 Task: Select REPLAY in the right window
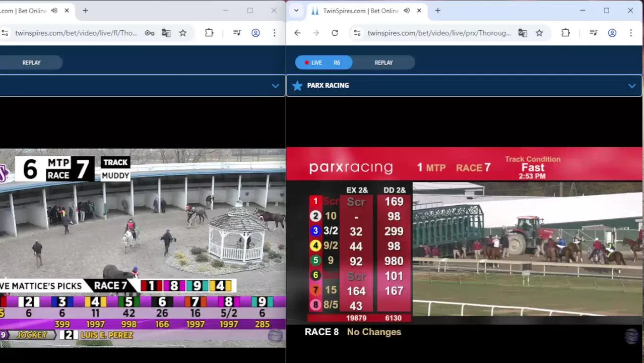383,63
